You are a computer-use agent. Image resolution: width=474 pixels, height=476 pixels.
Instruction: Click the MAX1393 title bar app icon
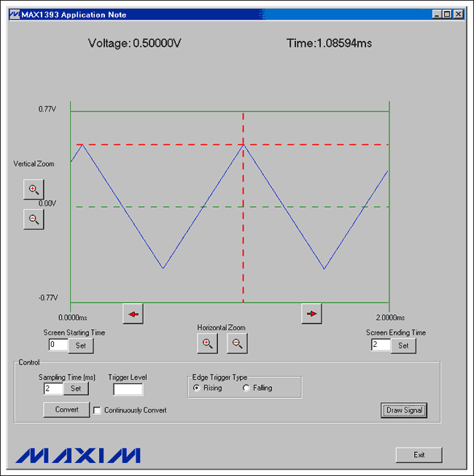pos(14,15)
